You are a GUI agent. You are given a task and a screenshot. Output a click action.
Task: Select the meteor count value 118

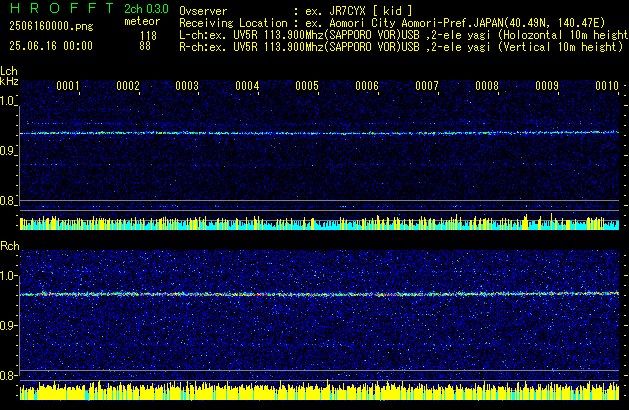click(x=148, y=36)
